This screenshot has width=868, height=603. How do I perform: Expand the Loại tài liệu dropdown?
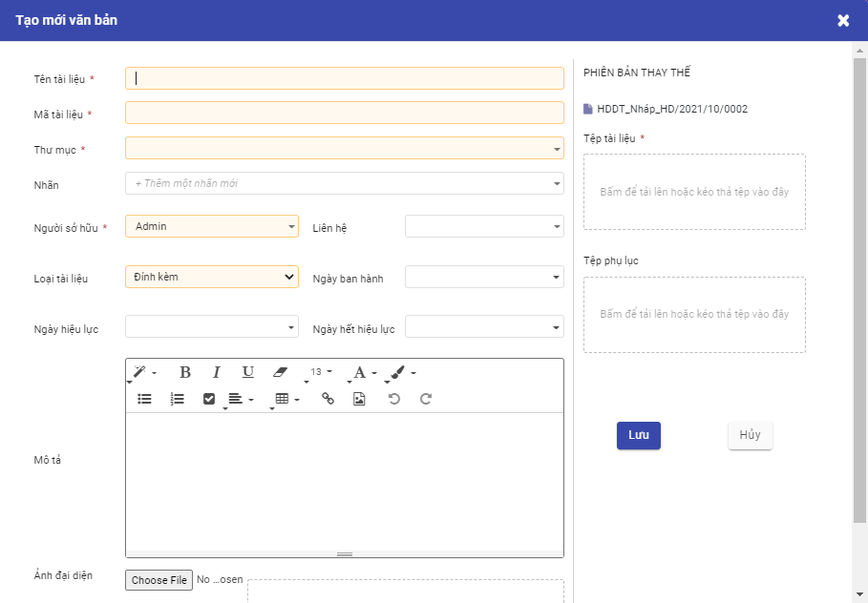211,277
